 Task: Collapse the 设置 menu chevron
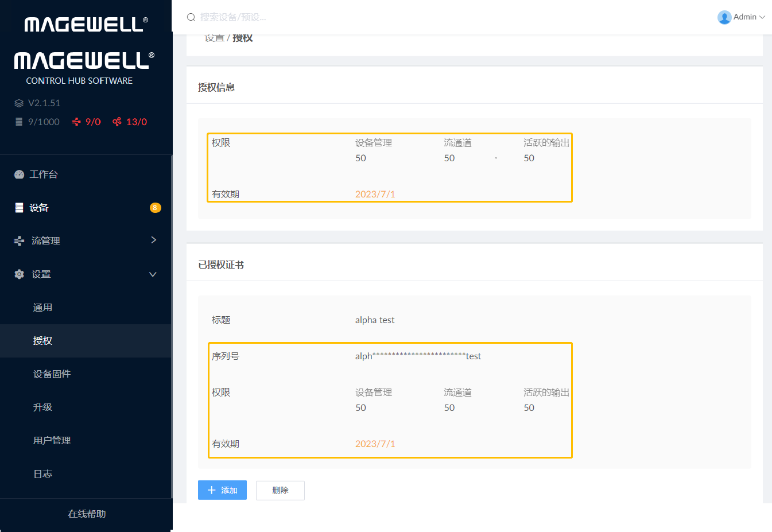coord(153,274)
